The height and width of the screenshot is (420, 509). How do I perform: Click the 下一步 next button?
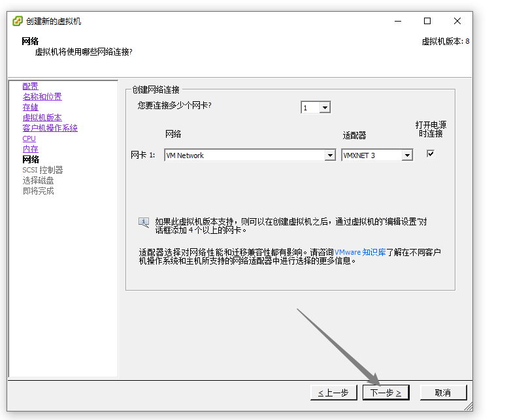(x=386, y=393)
